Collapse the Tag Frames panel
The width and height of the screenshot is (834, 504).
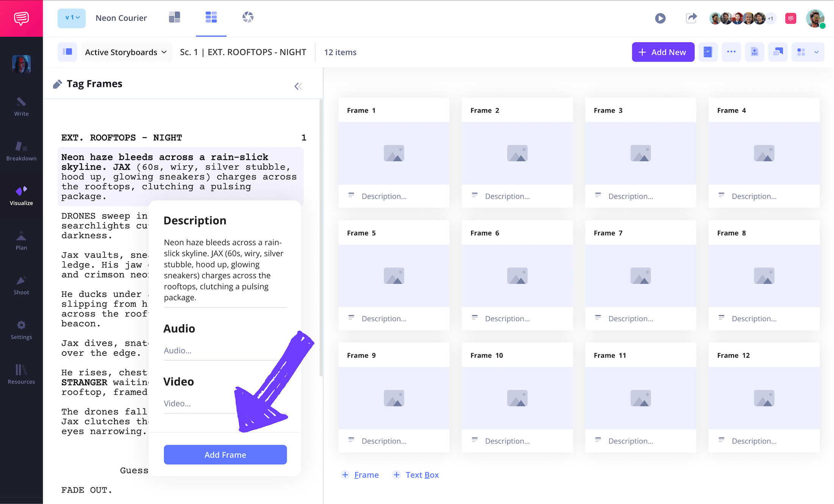[298, 86]
